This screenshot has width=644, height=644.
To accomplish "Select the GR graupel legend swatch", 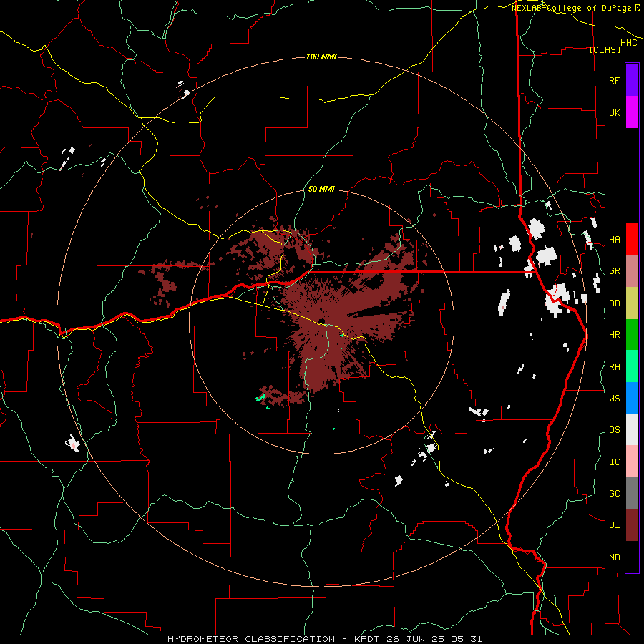I will [632, 271].
